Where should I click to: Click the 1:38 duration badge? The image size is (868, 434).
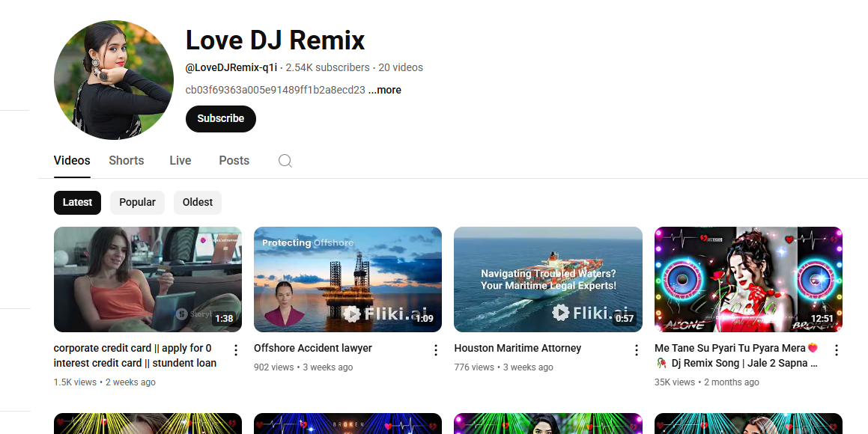pyautogui.click(x=224, y=319)
